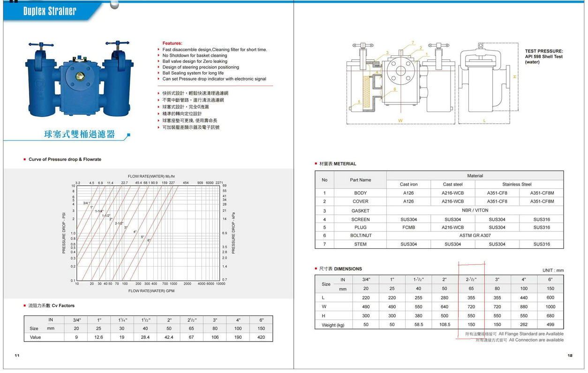
Task: Click Cv value 106 in Cv table
Action: pyautogui.click(x=215, y=337)
